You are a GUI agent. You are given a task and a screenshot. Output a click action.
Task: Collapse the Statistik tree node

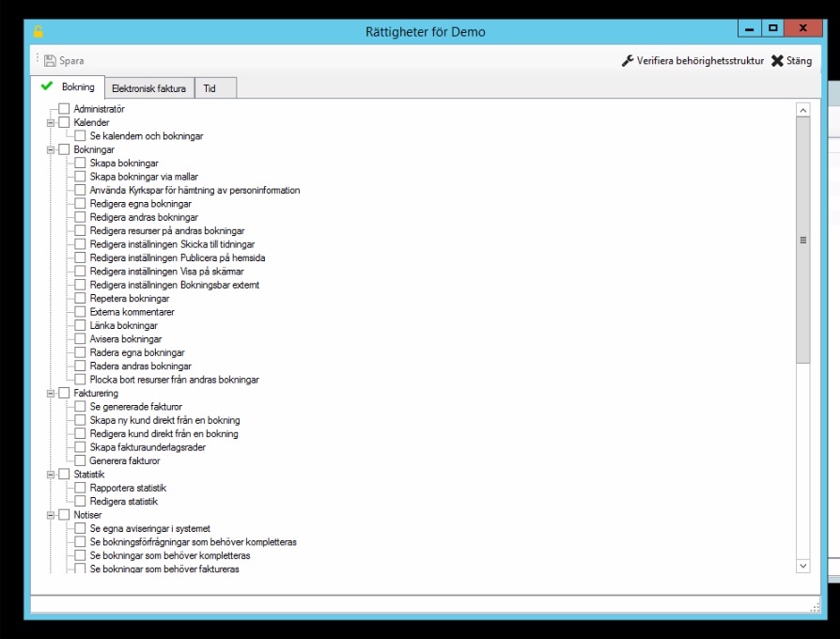point(51,474)
